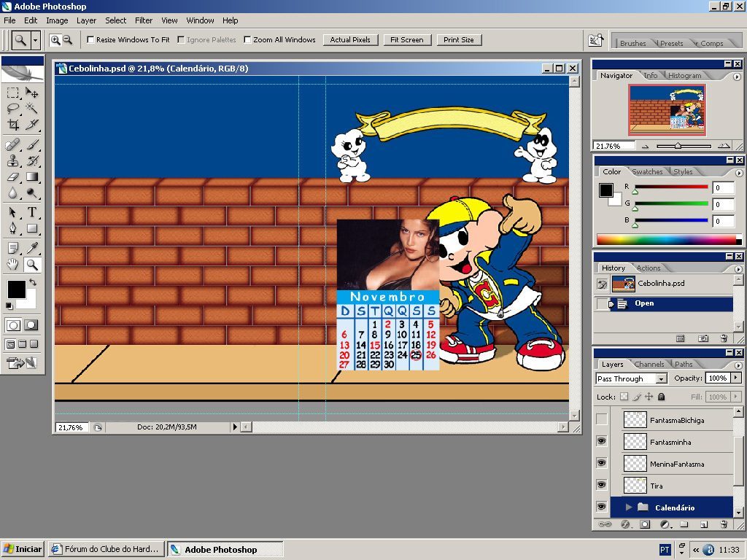Select the Clone Stamp tool

(x=13, y=160)
